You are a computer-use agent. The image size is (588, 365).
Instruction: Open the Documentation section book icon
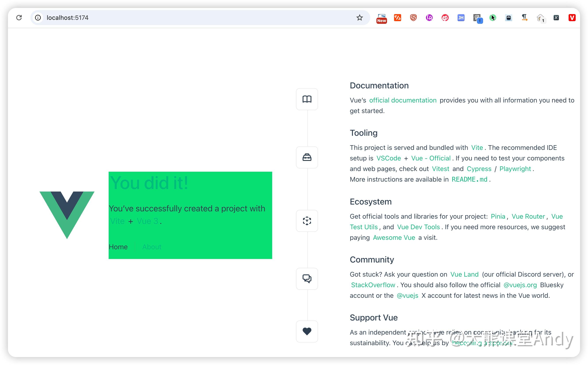[x=307, y=99]
